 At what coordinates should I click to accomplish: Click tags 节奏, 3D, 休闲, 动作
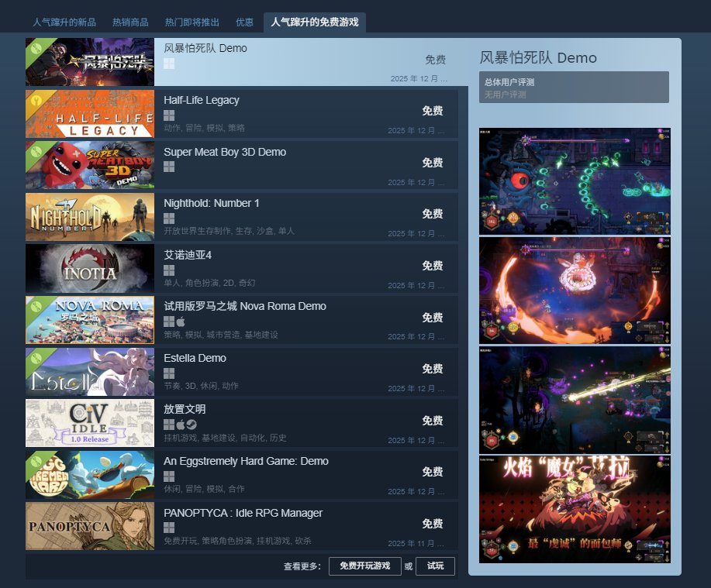(201, 386)
